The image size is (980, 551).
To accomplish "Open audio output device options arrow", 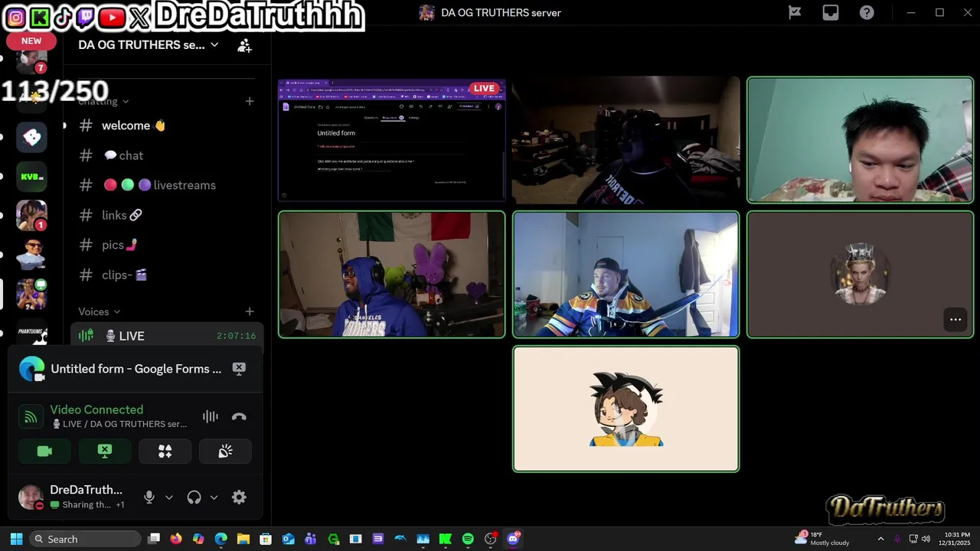I will pyautogui.click(x=214, y=497).
